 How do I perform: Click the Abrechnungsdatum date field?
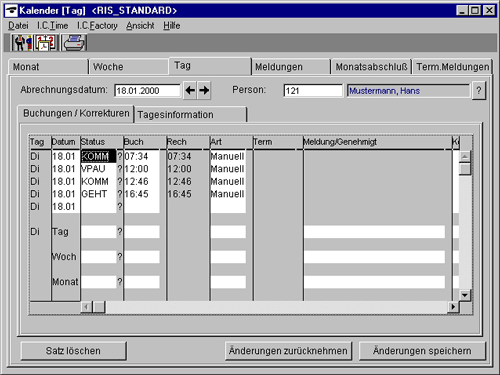(x=147, y=91)
